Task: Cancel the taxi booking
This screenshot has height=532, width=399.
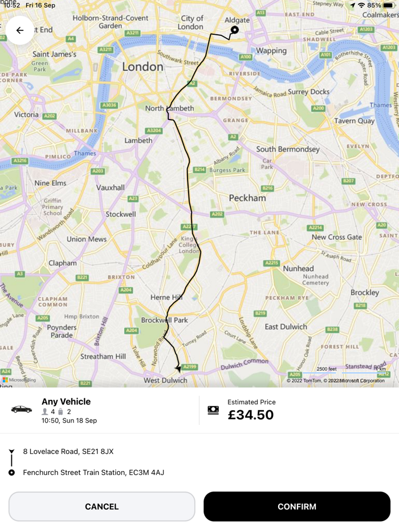Action: pyautogui.click(x=101, y=506)
